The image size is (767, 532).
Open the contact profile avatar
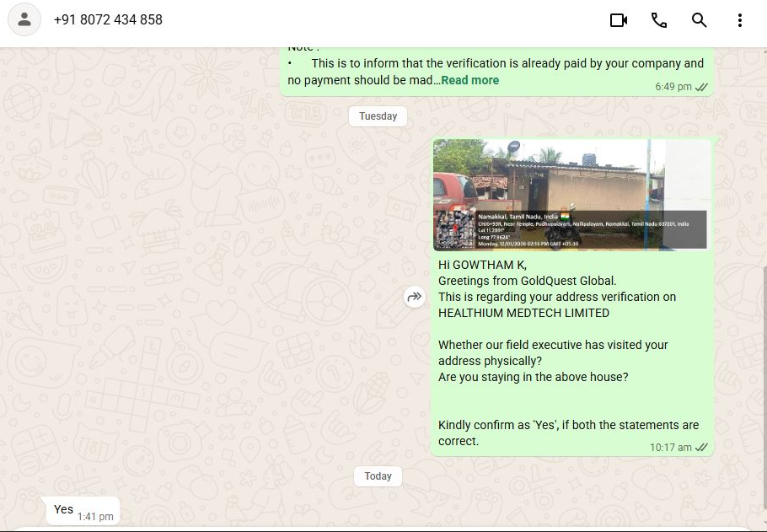point(24,19)
